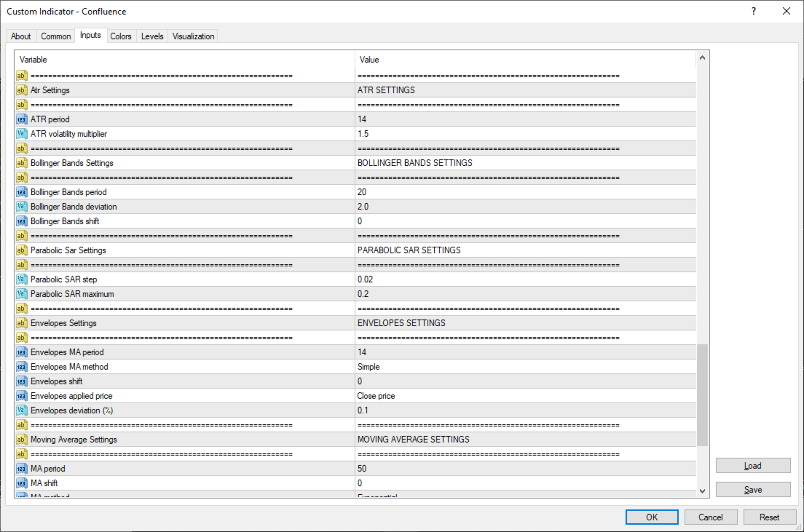The height and width of the screenshot is (532, 804).
Task: Click the Envelopes deviation value 0.1
Action: click(x=363, y=410)
